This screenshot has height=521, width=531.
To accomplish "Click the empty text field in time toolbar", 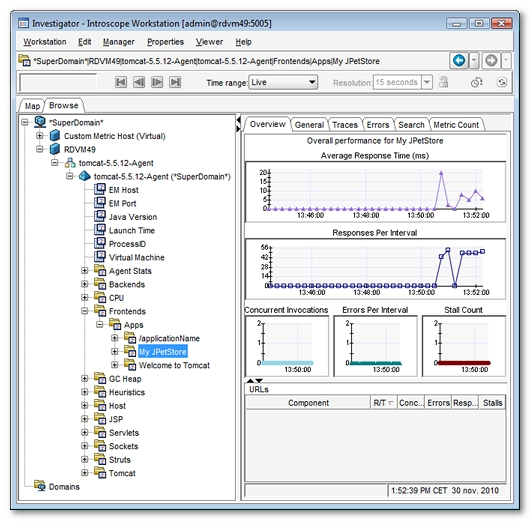I will tap(58, 82).
